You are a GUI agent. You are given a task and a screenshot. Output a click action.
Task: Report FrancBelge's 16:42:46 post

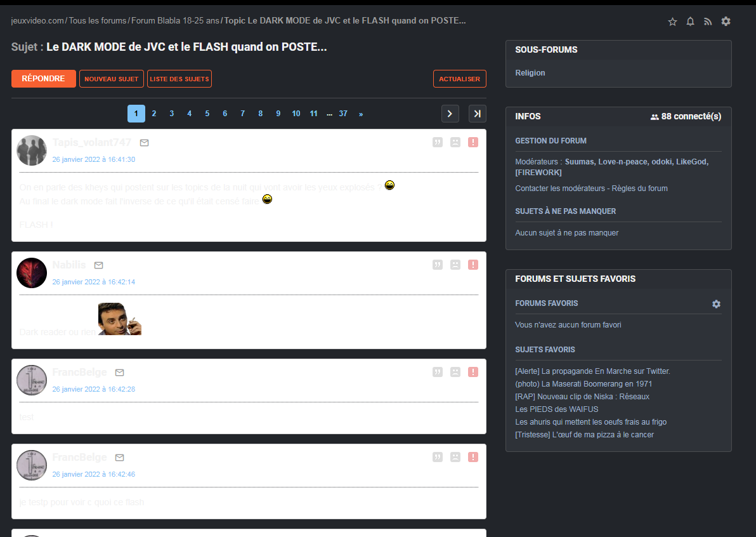point(473,457)
